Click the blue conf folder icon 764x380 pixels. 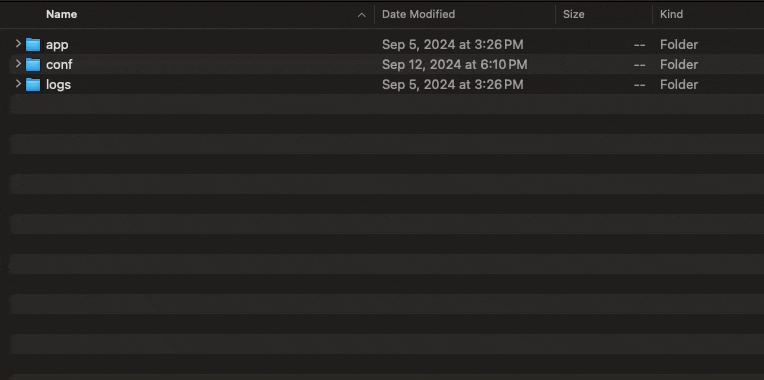pos(33,64)
